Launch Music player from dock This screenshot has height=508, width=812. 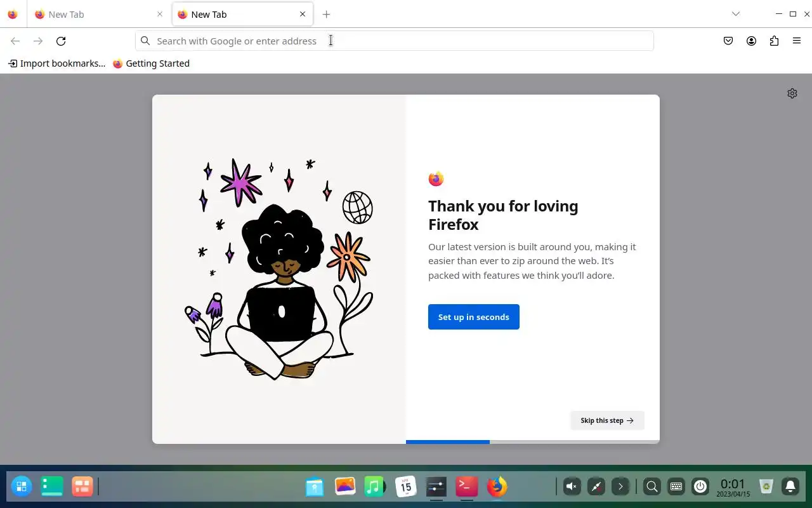click(x=375, y=487)
